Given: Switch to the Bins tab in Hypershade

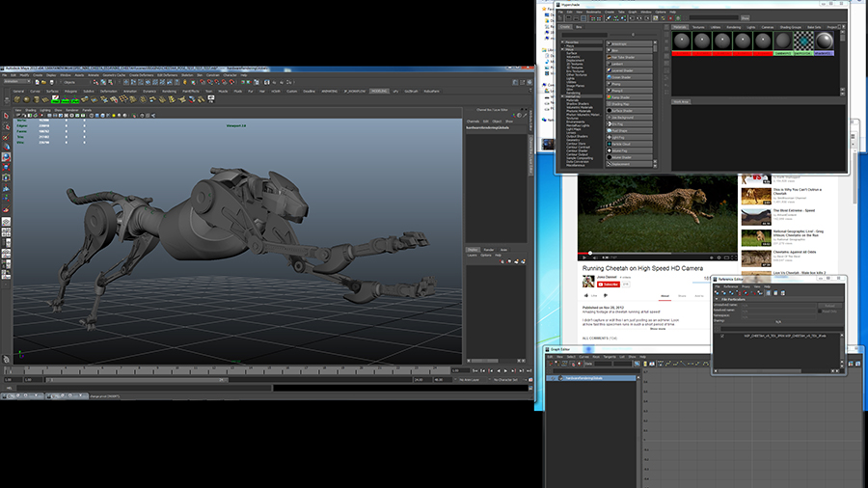Looking at the screenshot, I should coord(579,27).
